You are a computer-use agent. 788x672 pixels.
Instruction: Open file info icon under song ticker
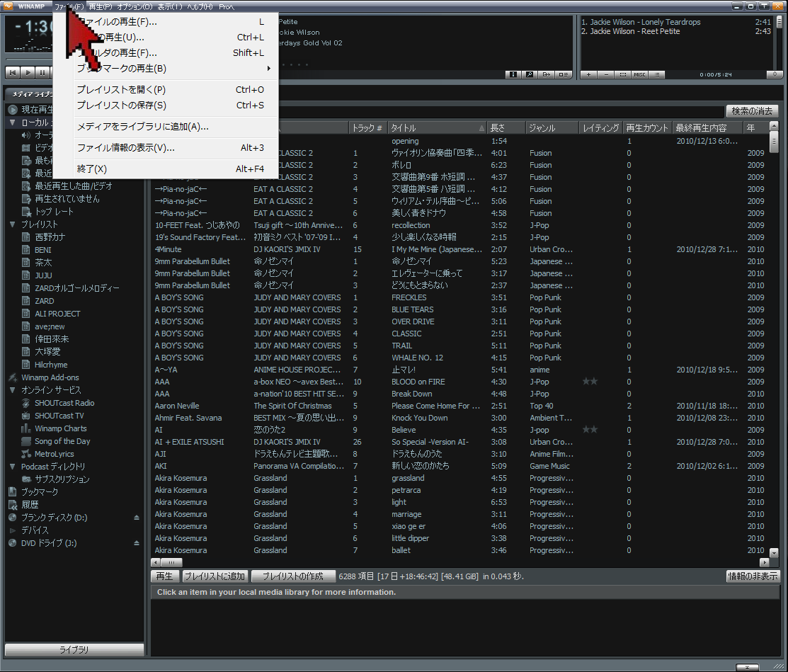point(513,74)
